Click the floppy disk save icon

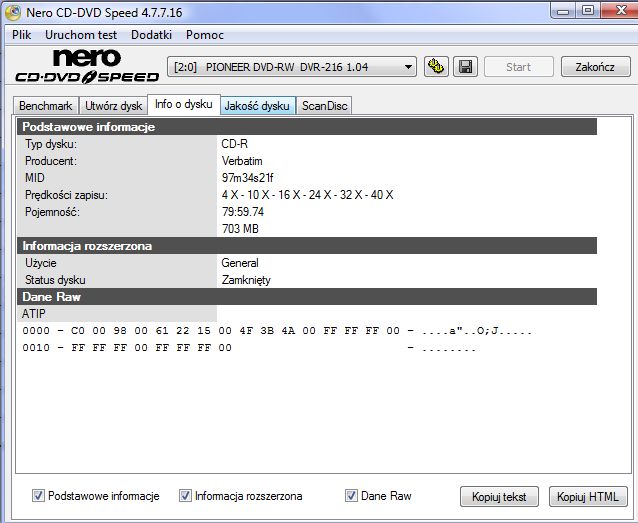pos(465,66)
